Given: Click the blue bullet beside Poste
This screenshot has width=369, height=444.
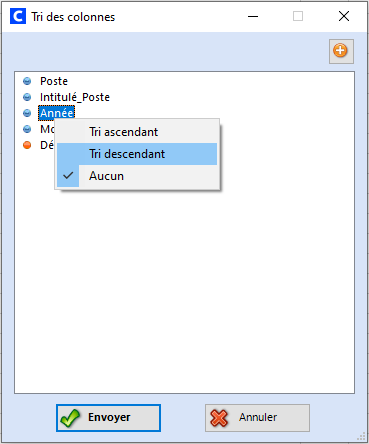Looking at the screenshot, I should point(27,81).
